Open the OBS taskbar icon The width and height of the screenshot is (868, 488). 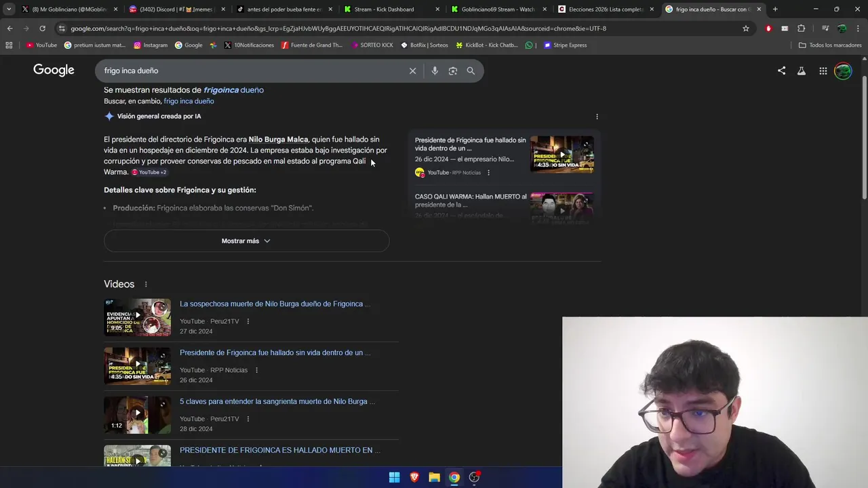pos(474,477)
